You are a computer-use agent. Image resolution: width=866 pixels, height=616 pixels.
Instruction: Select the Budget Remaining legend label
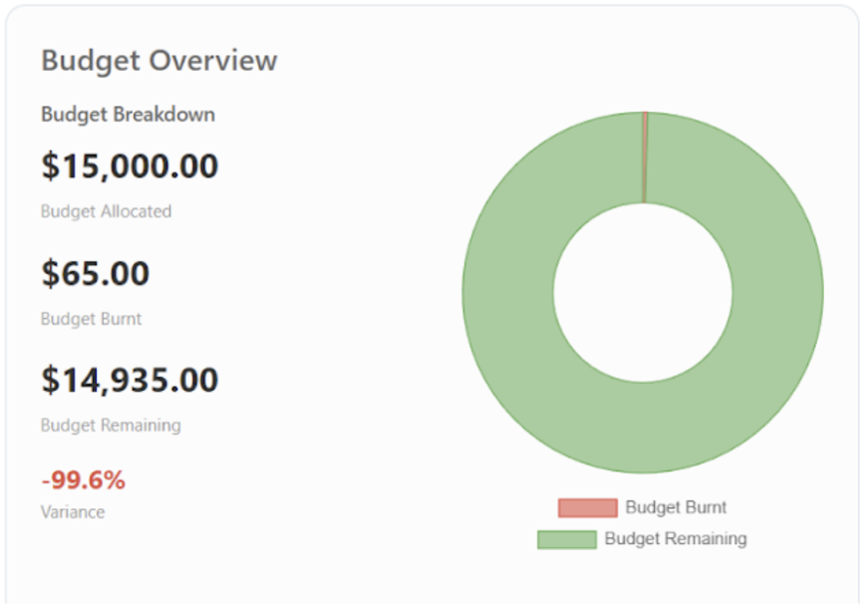[674, 539]
